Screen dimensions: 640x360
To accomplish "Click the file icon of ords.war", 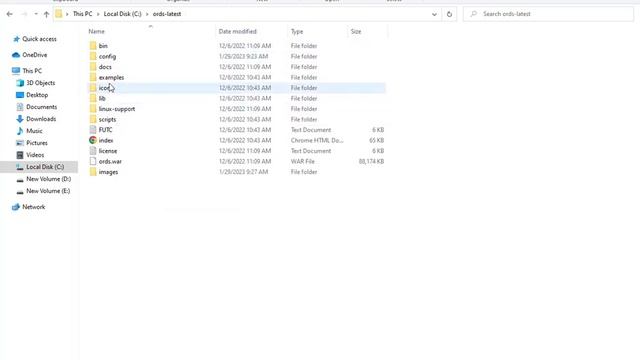I will (x=93, y=161).
